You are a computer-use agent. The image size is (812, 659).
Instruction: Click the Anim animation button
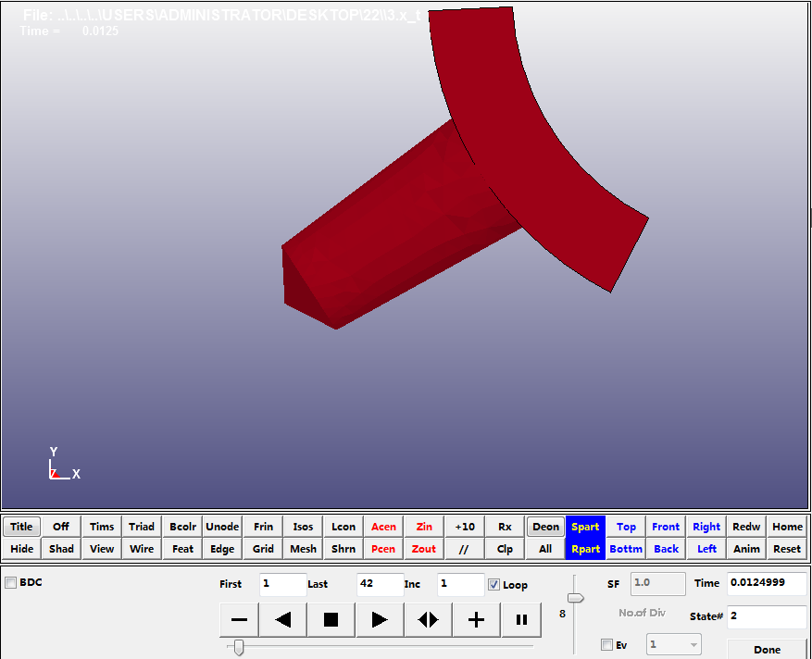(746, 549)
